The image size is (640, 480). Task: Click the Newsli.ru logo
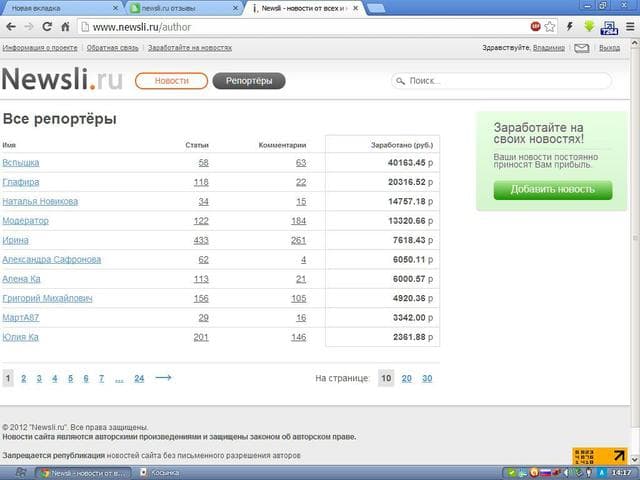(x=62, y=79)
